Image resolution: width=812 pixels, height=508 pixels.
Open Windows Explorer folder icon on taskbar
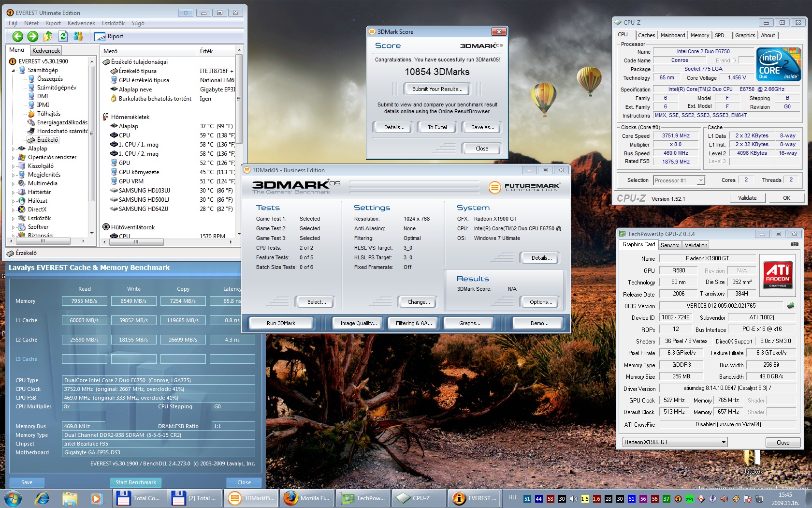point(70,498)
